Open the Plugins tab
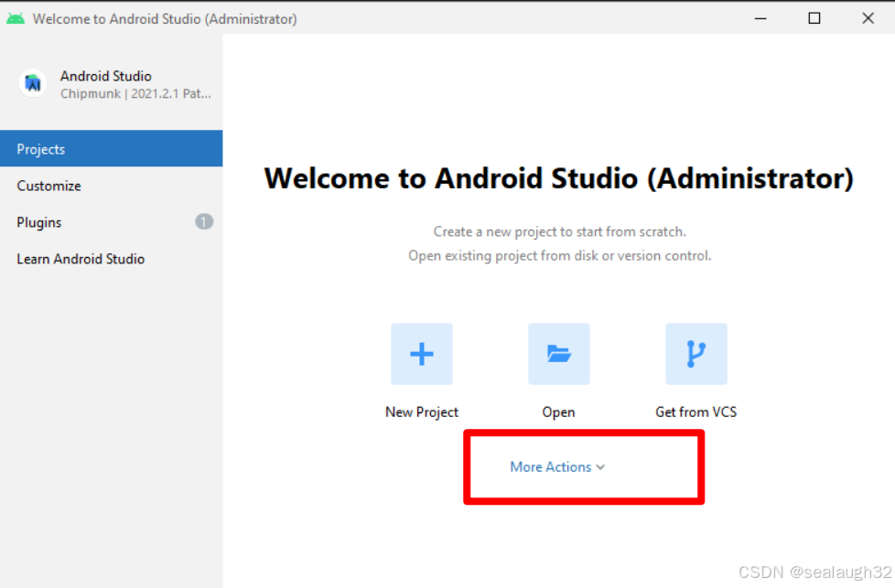The image size is (895, 588). pos(112,222)
